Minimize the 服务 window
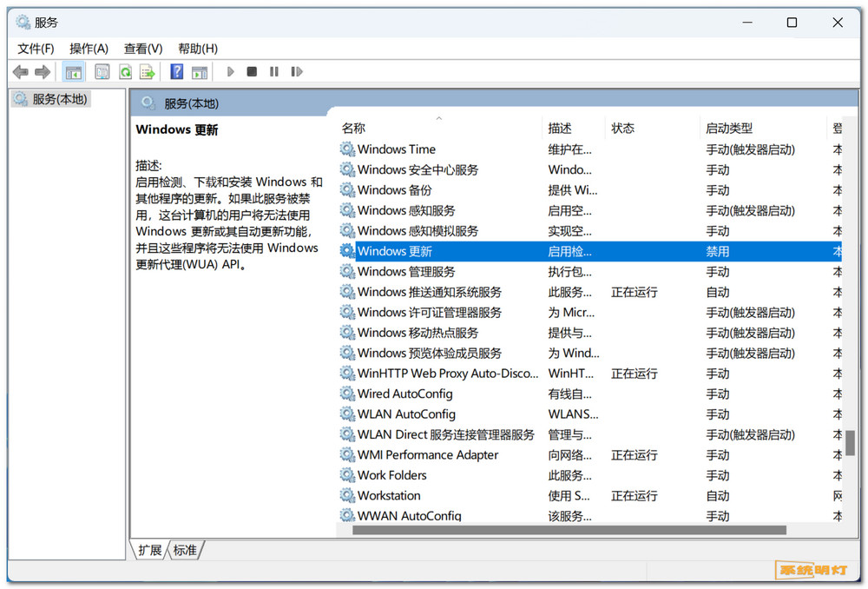This screenshot has height=589, width=868. [747, 23]
